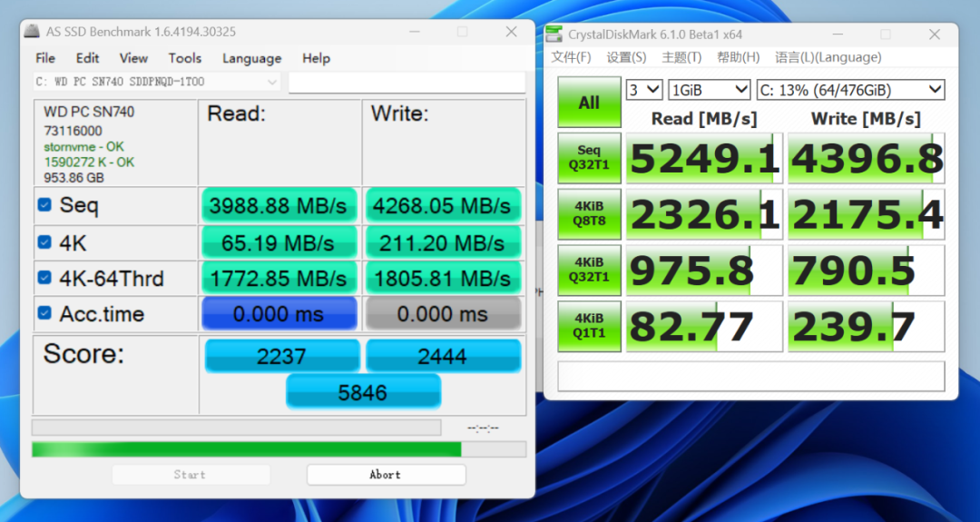The image size is (980, 522).
Task: Open 文件(F) menu in CrystalDiskMark
Action: 571,57
